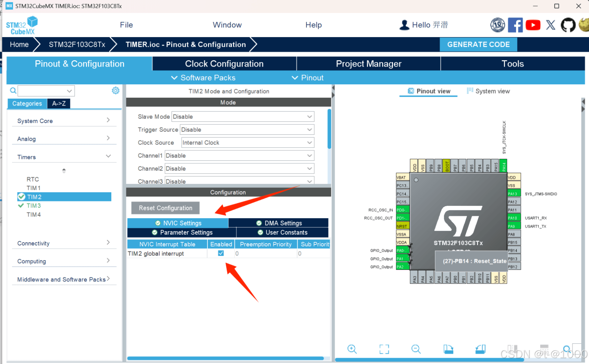
Task: Open the Facebook icon in the header
Action: click(515, 25)
